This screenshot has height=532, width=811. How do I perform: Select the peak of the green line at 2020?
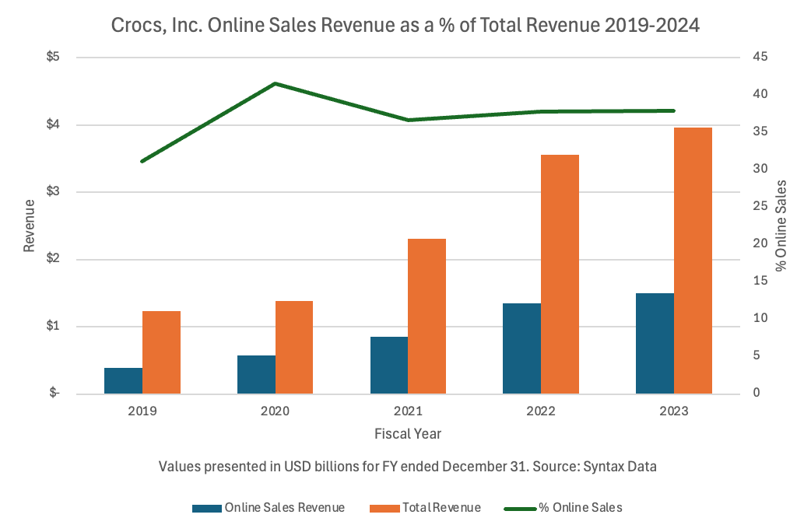(274, 82)
